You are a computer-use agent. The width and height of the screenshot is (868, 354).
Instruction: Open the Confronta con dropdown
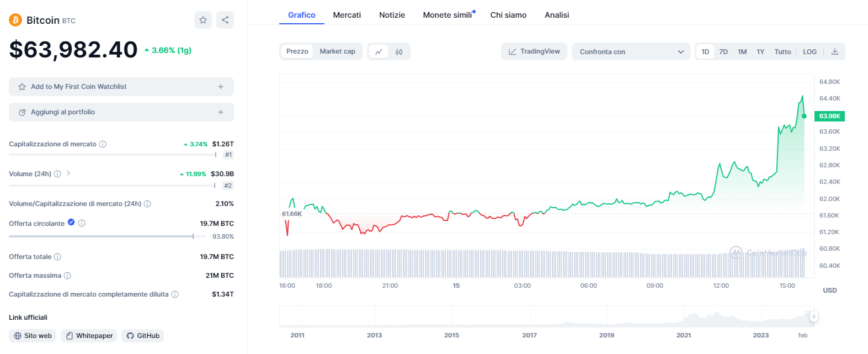[631, 51]
